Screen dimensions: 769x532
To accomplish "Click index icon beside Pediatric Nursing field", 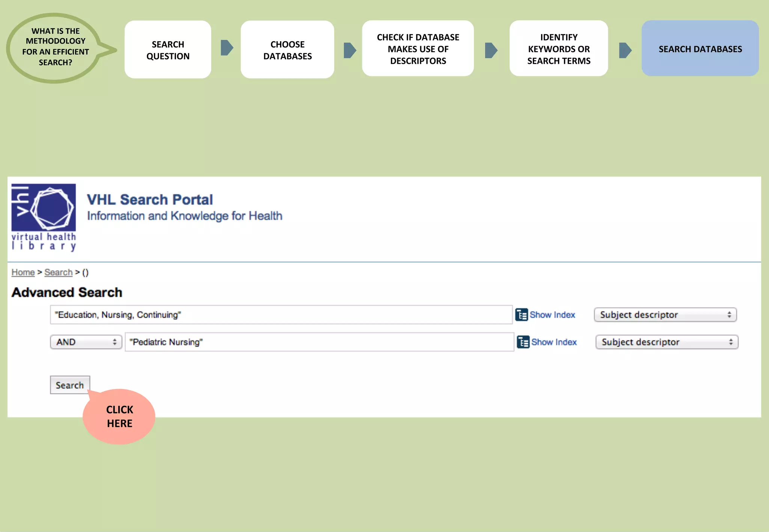I will [x=523, y=342].
